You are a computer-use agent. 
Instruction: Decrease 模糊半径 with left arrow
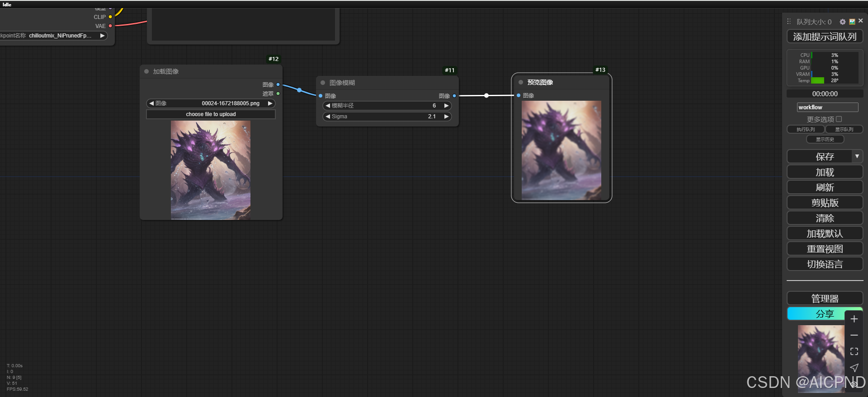click(x=328, y=106)
